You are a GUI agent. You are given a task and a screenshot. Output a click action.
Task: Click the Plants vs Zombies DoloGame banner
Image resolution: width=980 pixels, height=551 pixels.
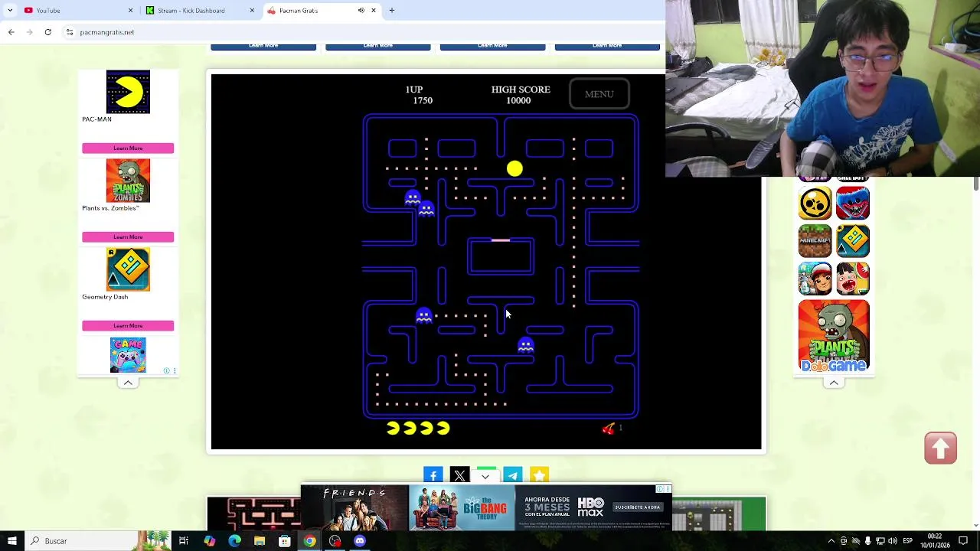834,336
